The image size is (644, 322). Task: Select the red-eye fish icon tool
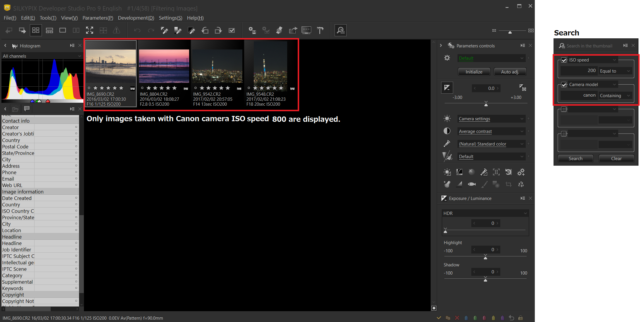point(472,184)
